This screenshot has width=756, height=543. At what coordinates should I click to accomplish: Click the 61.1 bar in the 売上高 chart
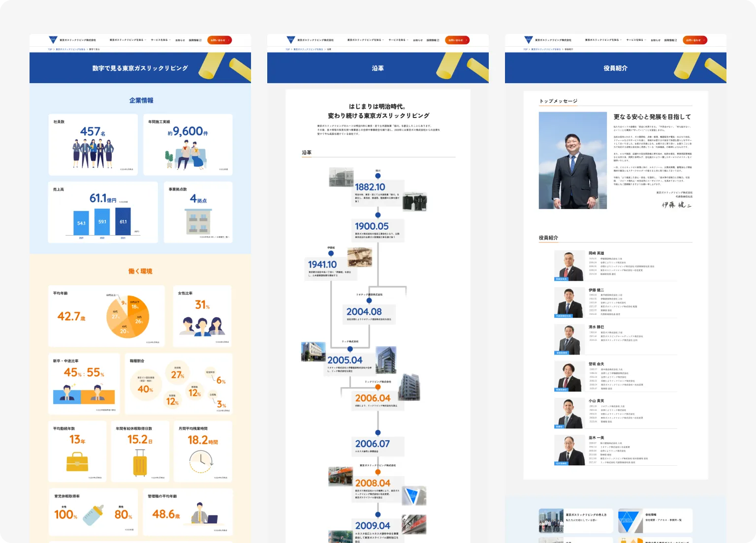[123, 221]
